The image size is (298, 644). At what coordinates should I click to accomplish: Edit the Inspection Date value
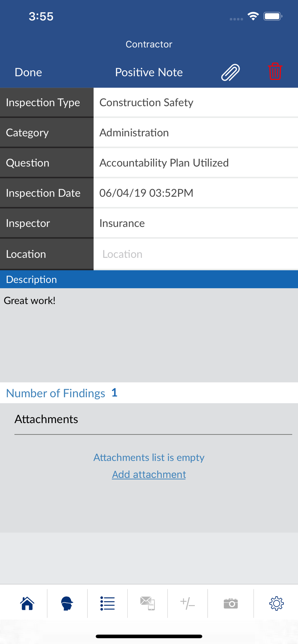pos(195,193)
